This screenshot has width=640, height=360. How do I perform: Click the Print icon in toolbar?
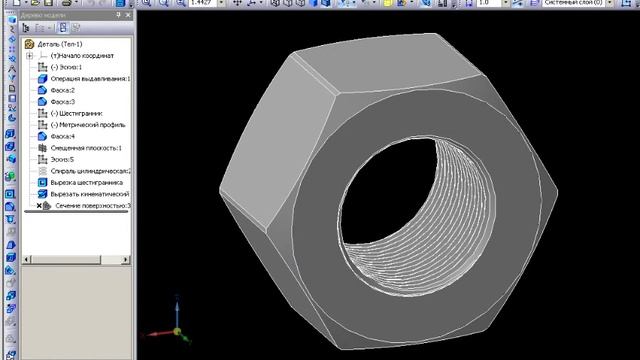tap(67, 3)
